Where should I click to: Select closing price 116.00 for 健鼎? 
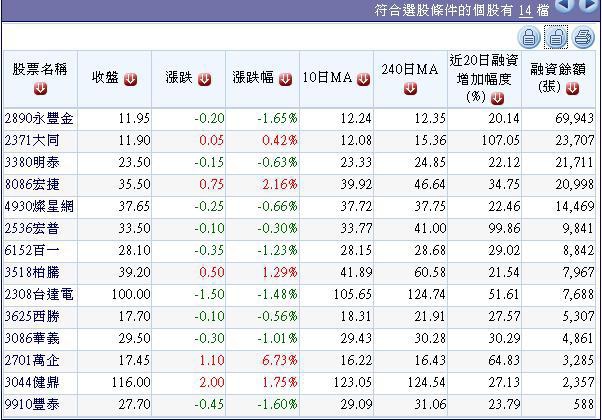[131, 382]
